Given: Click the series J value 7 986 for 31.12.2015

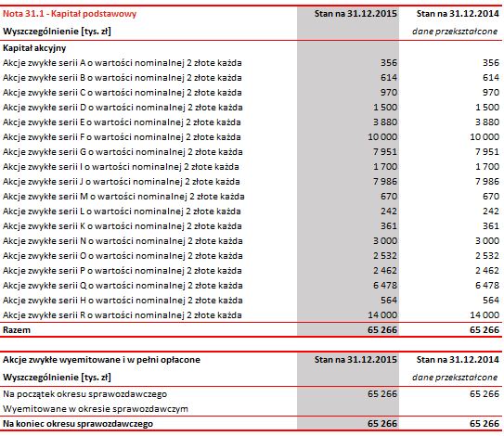Looking at the screenshot, I should point(385,181).
